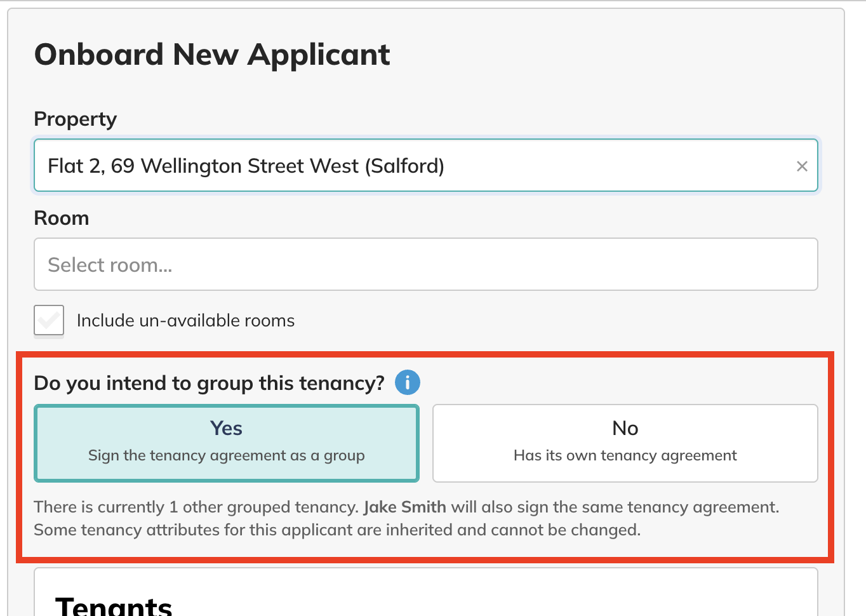This screenshot has height=616, width=866.
Task: Click the Do you intend to group question text
Action: click(210, 383)
